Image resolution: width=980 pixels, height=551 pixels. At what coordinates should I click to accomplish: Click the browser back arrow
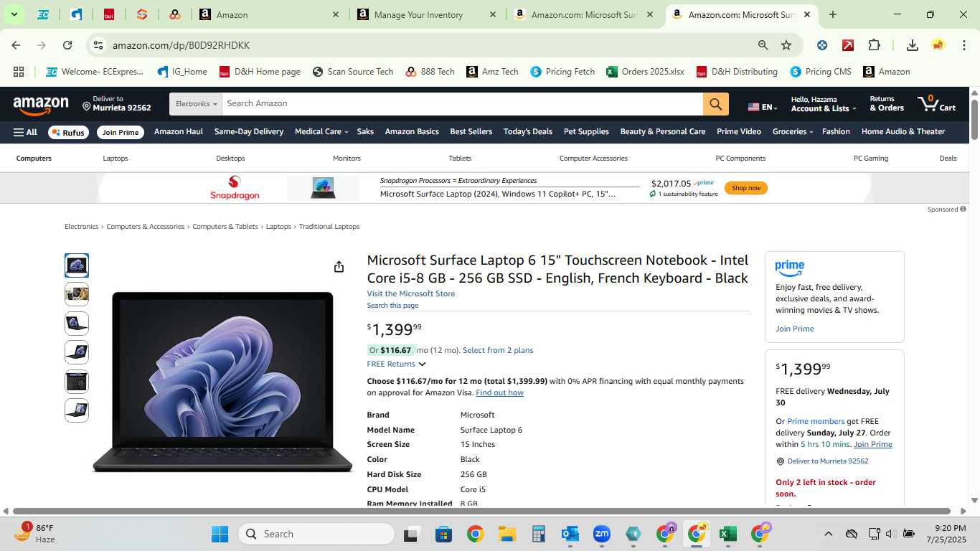(x=16, y=45)
